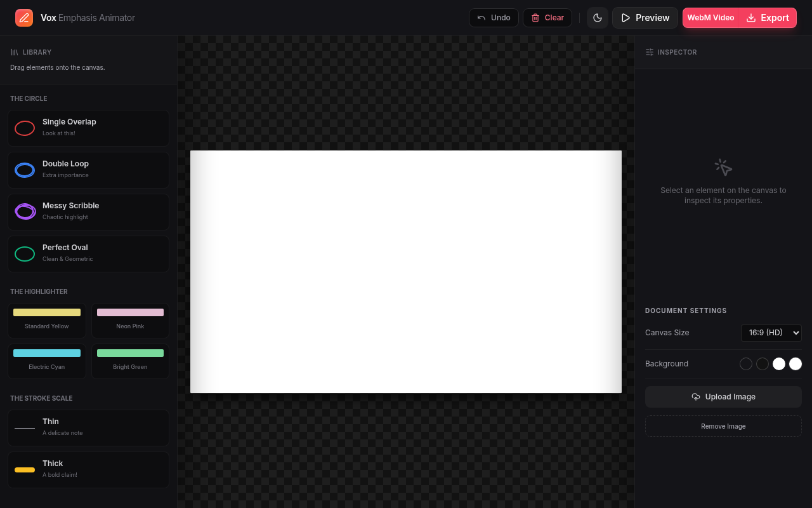Toggle dark mode with the moon icon
This screenshot has height=508, width=812.
pos(598,18)
